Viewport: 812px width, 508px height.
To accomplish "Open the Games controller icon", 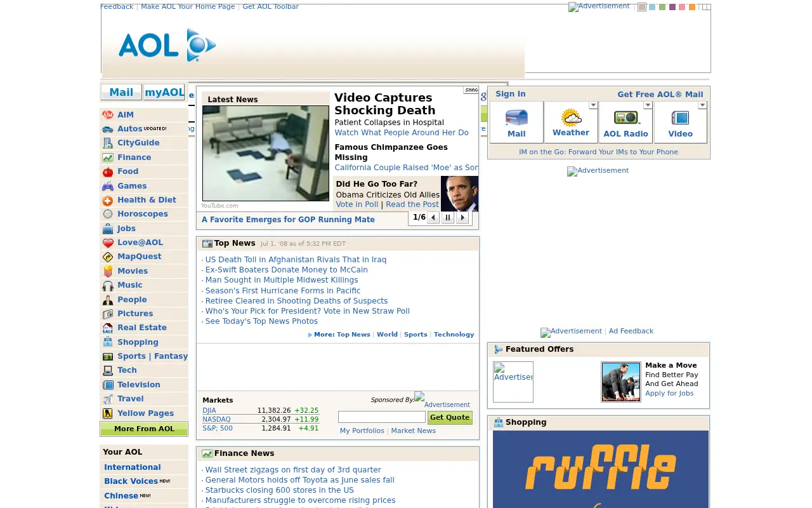I will coord(108,186).
